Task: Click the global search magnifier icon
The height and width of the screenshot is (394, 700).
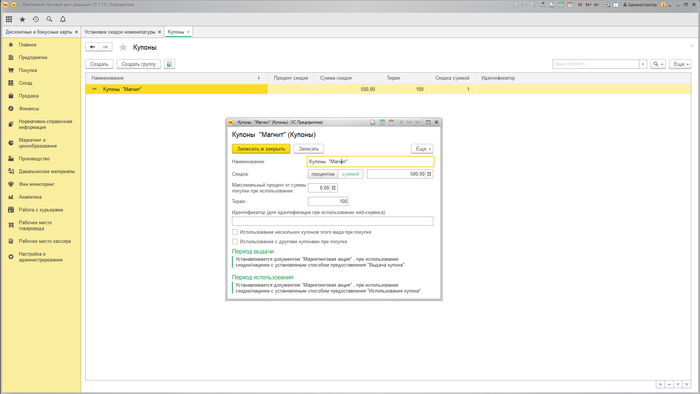Action: point(49,19)
